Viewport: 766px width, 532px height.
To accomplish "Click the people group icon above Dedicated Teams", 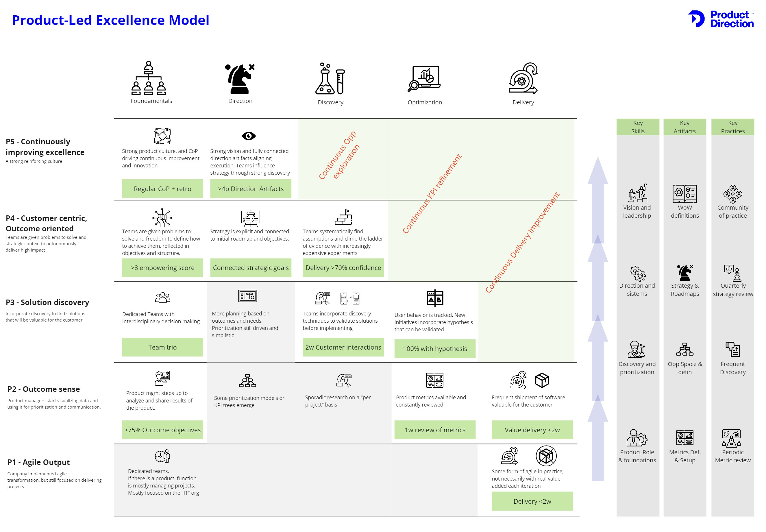I will pyautogui.click(x=163, y=297).
